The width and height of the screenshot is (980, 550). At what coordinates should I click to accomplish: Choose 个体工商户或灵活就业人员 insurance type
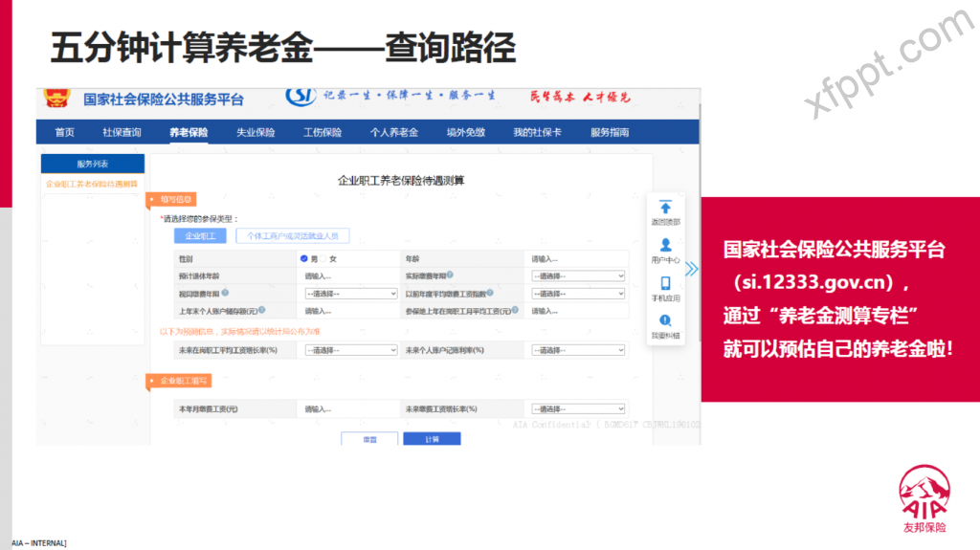293,235
